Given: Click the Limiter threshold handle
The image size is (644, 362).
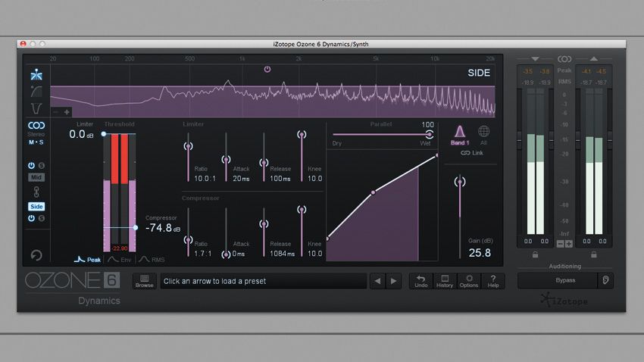Looking at the screenshot, I should (104, 134).
